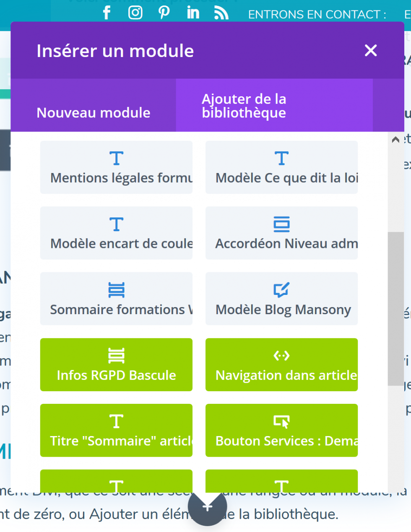Viewport: 411px width, 532px height.
Task: Click the button icon on 'Bouton Services' module
Action: tap(281, 421)
